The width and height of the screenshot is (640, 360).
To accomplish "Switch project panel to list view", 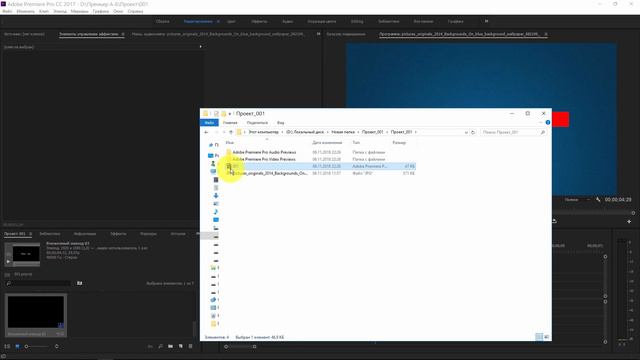I will pos(7,346).
